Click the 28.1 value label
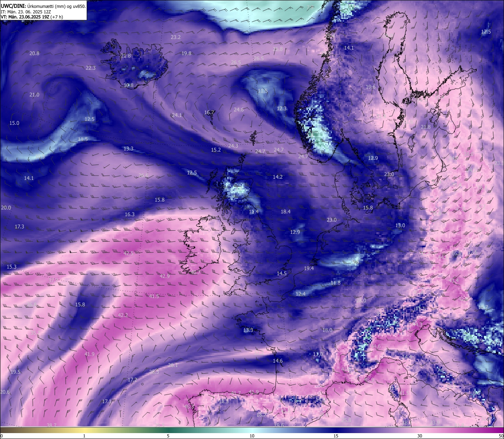 pyautogui.click(x=173, y=365)
